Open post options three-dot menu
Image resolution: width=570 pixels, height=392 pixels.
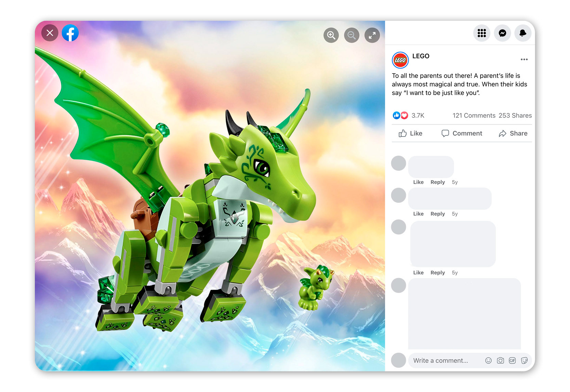[524, 60]
